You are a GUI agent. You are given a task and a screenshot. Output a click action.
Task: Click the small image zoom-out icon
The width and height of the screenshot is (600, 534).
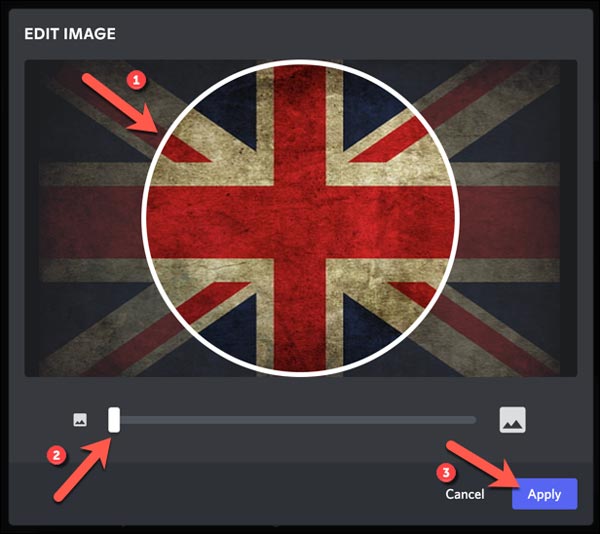coord(80,420)
